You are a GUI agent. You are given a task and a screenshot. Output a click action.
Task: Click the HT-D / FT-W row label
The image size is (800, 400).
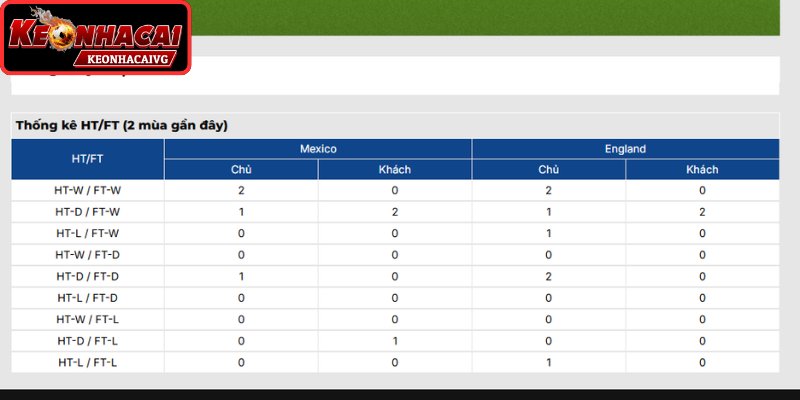click(x=87, y=212)
